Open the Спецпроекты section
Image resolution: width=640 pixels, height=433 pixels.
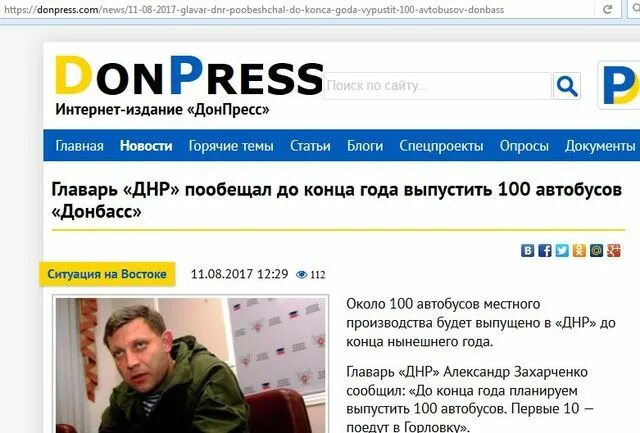(441, 146)
